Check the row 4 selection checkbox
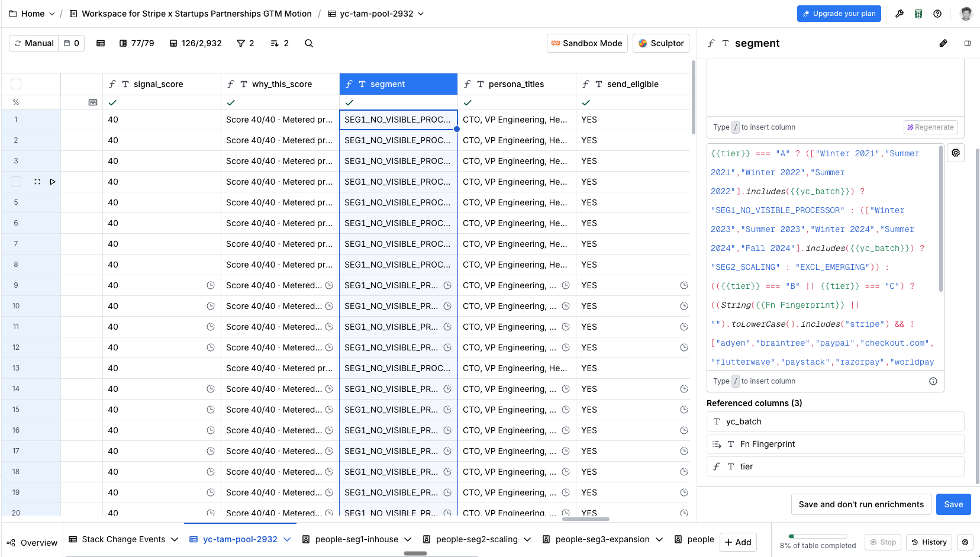Image resolution: width=980 pixels, height=557 pixels. [x=16, y=182]
